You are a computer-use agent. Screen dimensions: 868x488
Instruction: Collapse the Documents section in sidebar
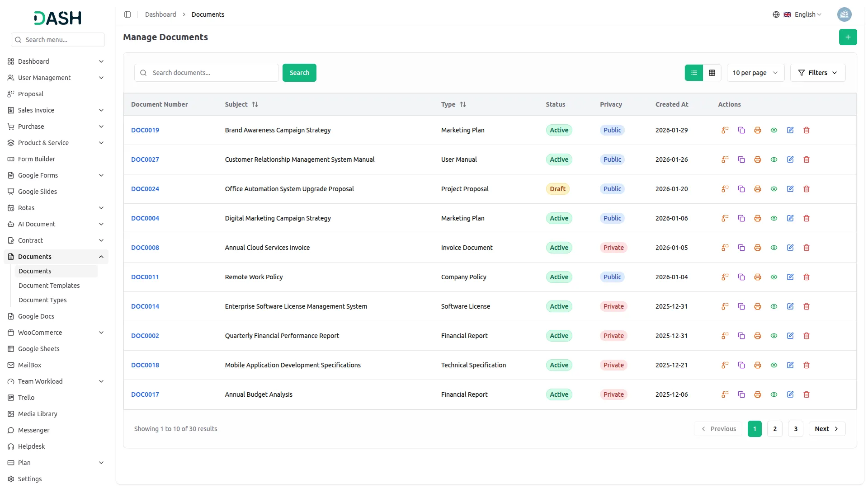[56, 256]
